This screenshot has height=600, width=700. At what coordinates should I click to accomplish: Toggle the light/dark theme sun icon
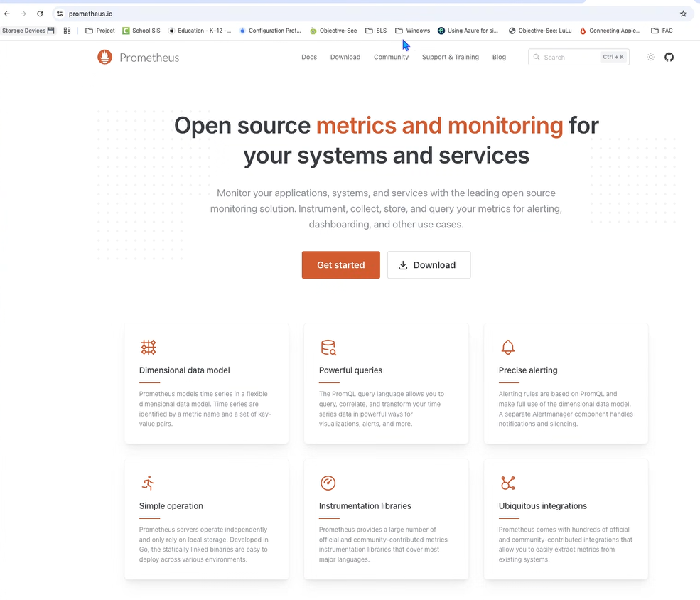[x=650, y=57]
